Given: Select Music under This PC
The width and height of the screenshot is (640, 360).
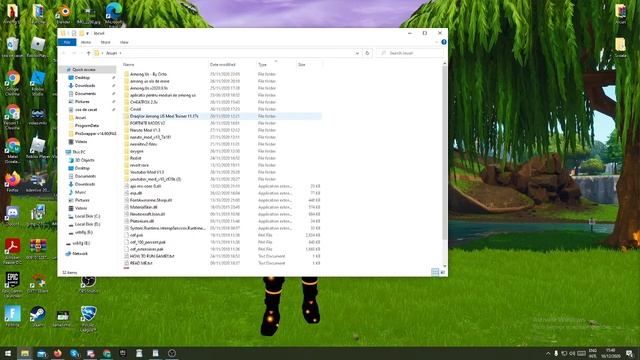Looking at the screenshot, I should [x=80, y=192].
